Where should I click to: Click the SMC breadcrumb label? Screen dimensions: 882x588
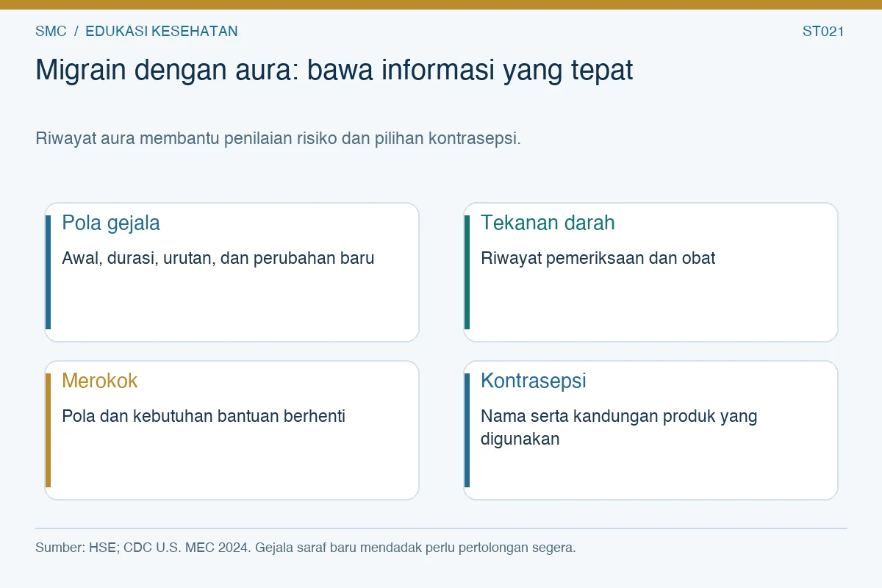[51, 31]
